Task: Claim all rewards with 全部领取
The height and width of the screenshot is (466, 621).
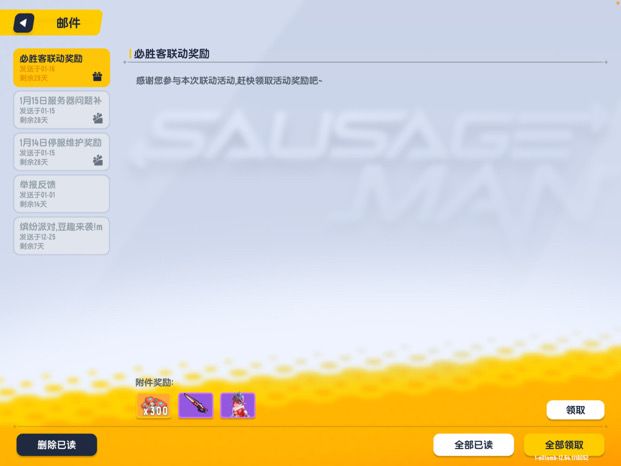Action: point(564,445)
